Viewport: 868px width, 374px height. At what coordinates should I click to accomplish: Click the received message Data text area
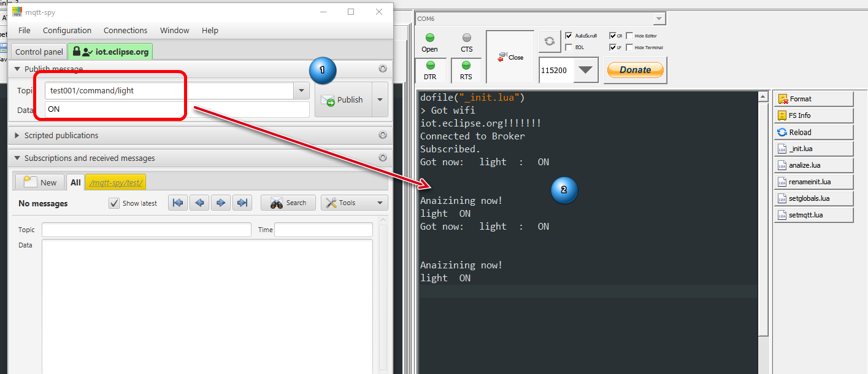(207, 306)
